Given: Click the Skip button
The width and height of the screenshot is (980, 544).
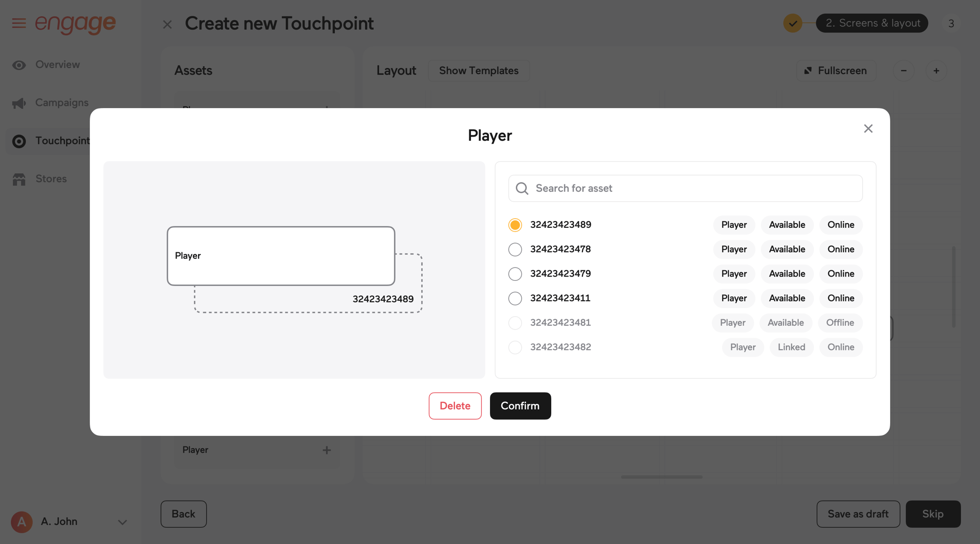Looking at the screenshot, I should point(933,514).
